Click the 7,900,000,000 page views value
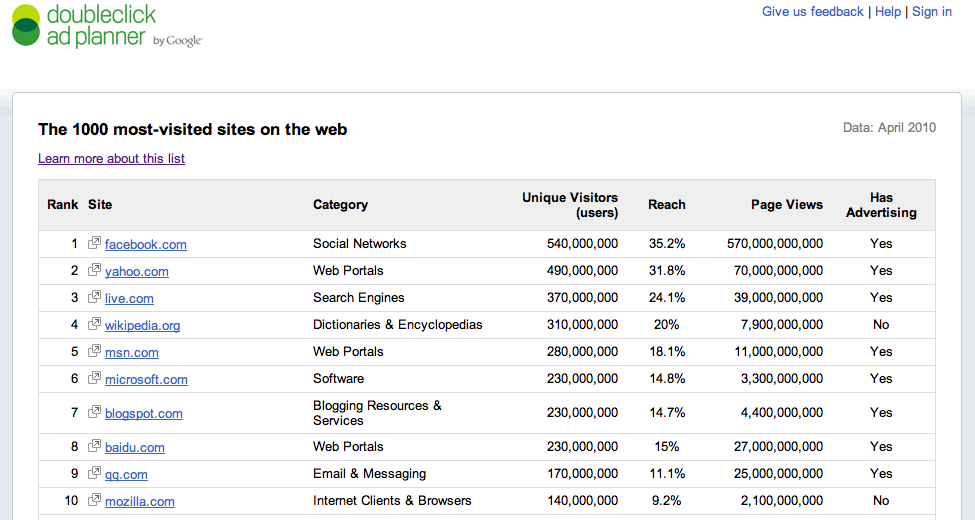This screenshot has height=520, width=975. [782, 325]
